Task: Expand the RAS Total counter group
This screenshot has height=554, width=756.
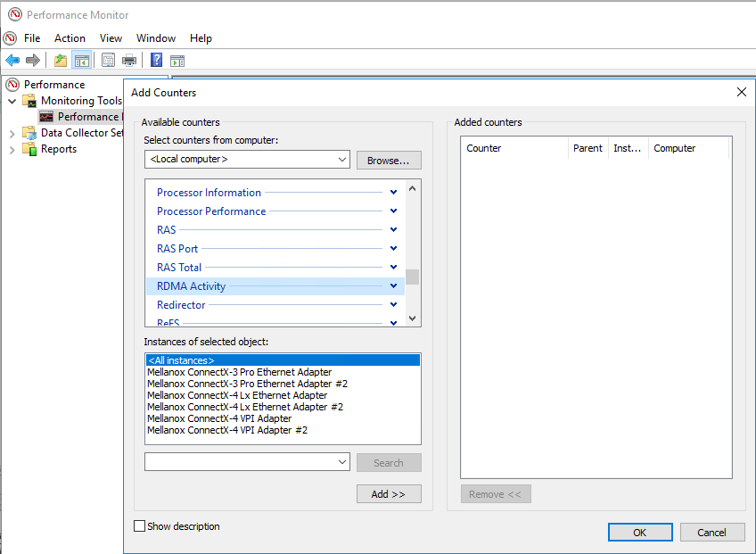Action: (393, 267)
